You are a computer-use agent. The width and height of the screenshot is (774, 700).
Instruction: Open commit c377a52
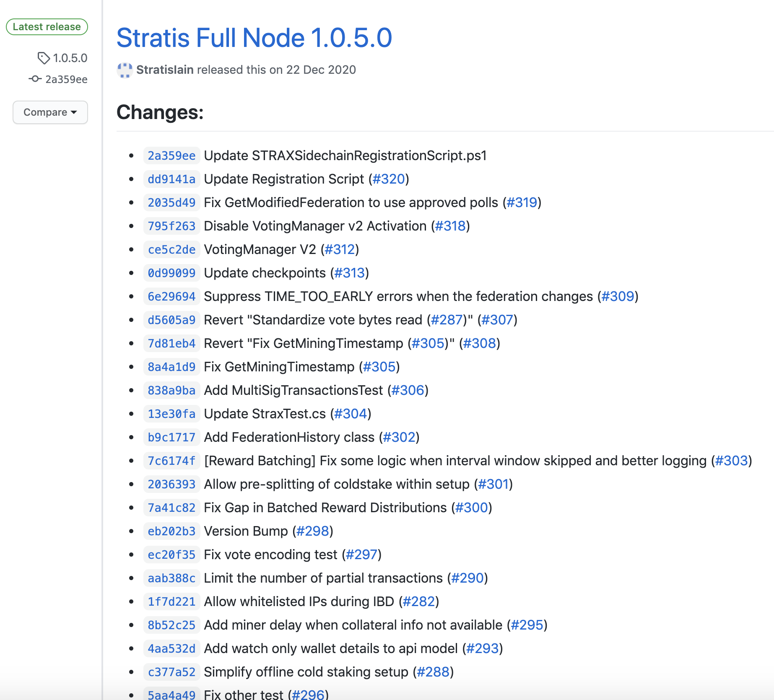[171, 672]
